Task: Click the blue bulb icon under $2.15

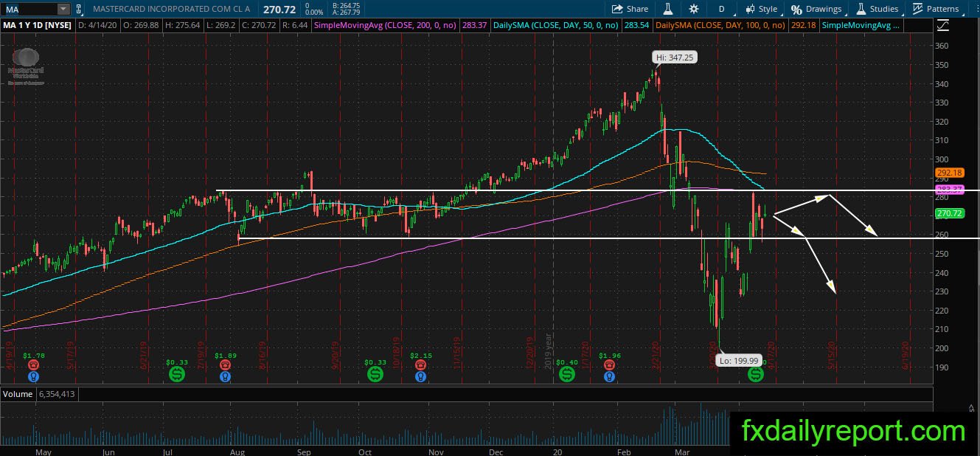Action: pyautogui.click(x=420, y=376)
